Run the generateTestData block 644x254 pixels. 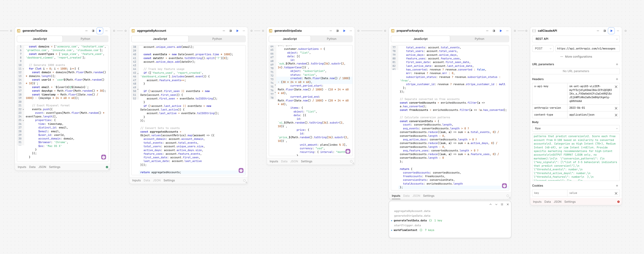pos(100,31)
